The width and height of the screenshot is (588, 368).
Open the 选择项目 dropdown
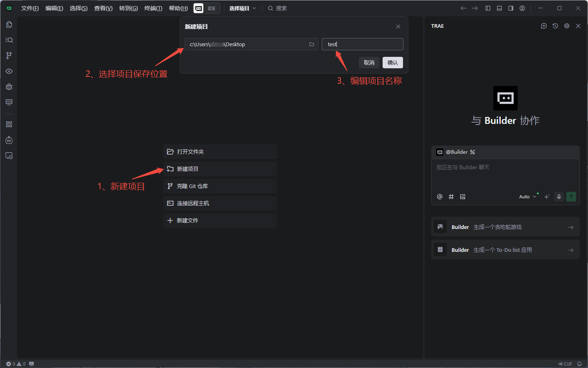pyautogui.click(x=243, y=8)
